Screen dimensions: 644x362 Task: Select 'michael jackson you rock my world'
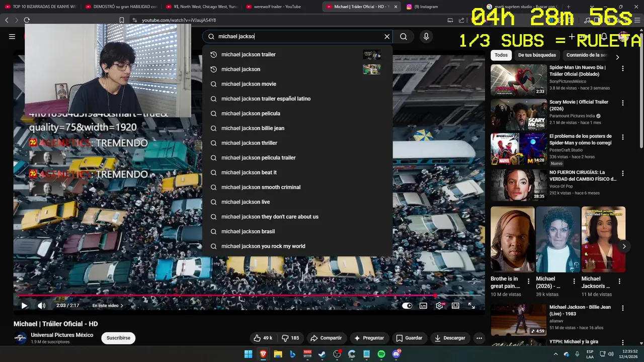pyautogui.click(x=297, y=246)
